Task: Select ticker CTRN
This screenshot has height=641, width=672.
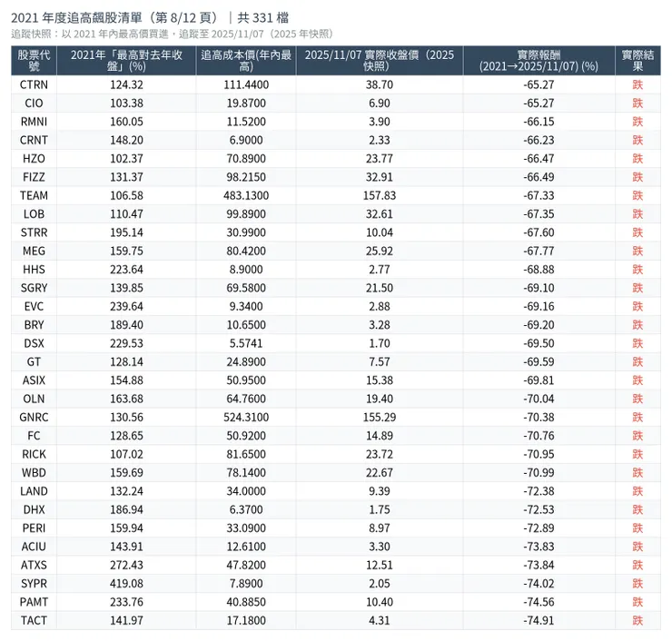Action: (34, 84)
